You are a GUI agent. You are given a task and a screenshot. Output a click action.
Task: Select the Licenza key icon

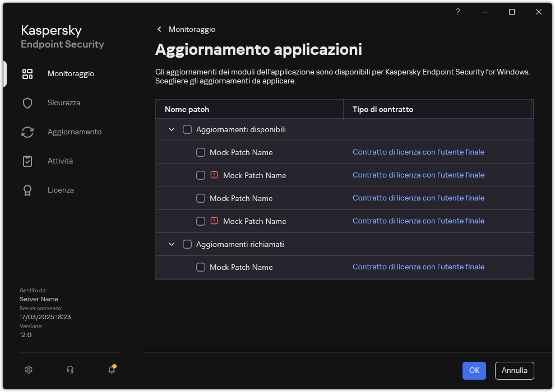click(27, 190)
